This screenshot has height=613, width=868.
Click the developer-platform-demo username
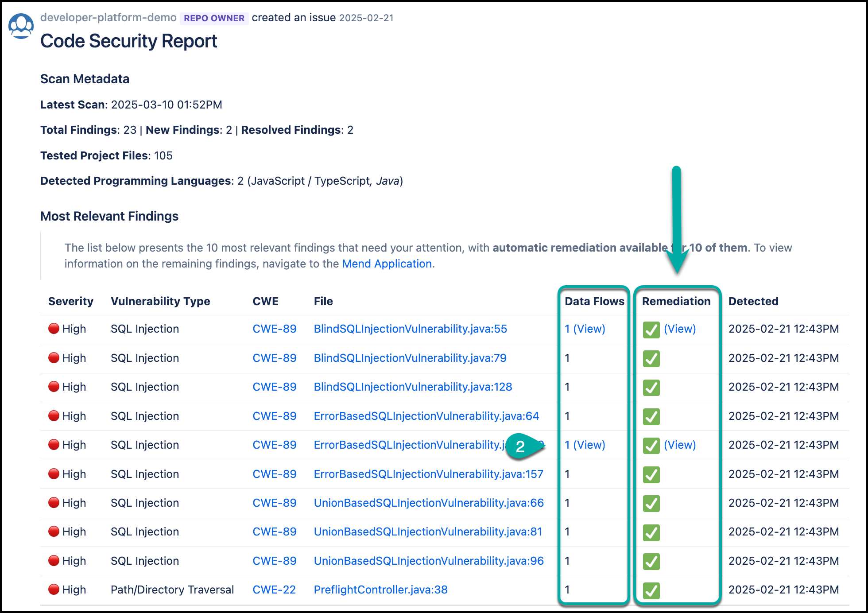click(108, 18)
